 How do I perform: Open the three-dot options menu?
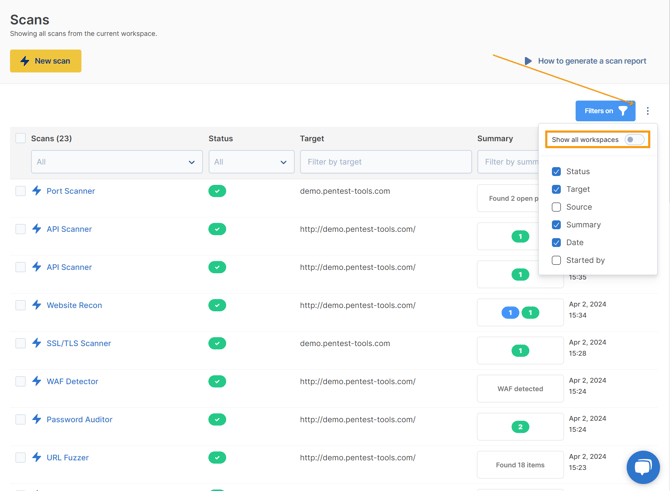[x=648, y=111]
